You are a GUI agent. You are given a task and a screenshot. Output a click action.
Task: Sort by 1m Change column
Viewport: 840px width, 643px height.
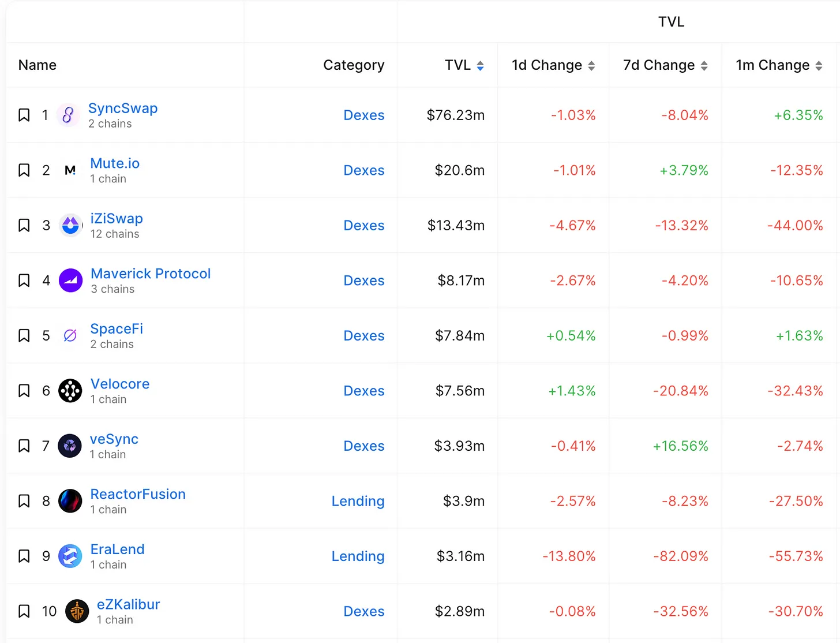point(819,66)
